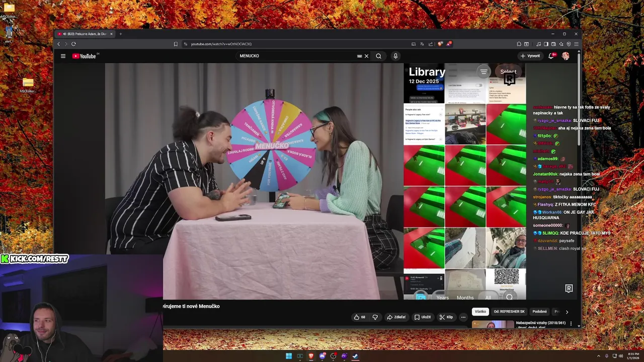Create a clip with the Klip button
Screen dimensions: 644x362
(446, 317)
